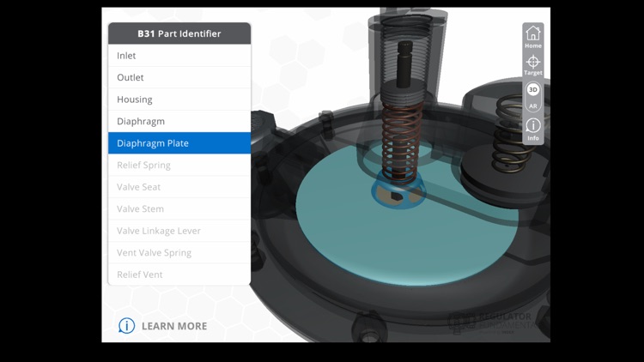The height and width of the screenshot is (362, 644).
Task: Pick Relief Spring from list
Action: [179, 165]
